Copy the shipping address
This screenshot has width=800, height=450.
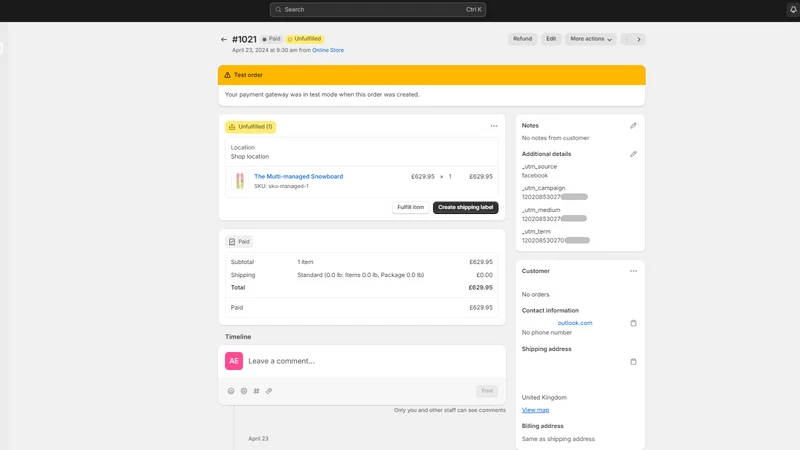tap(633, 362)
